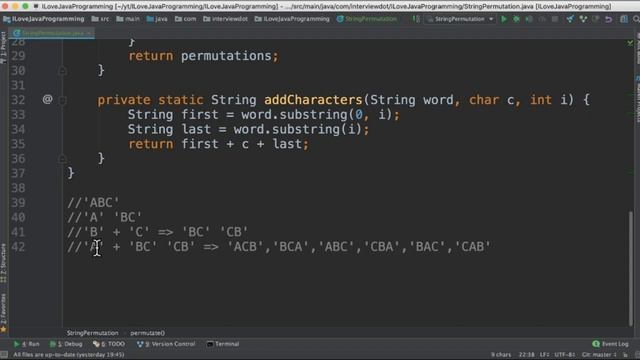Viewport: 640px width, 360px height.
Task: Click the Build Project icon beside run configuration
Action: pyautogui.click(x=416, y=19)
